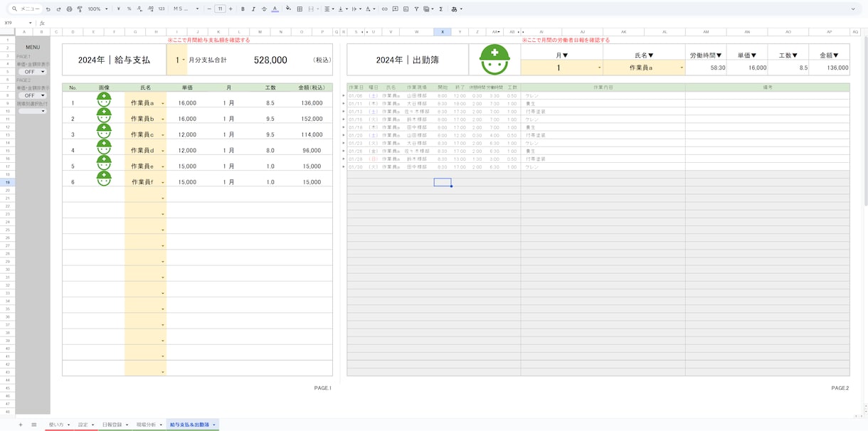
Task: Click the font size field
Action: tap(220, 9)
